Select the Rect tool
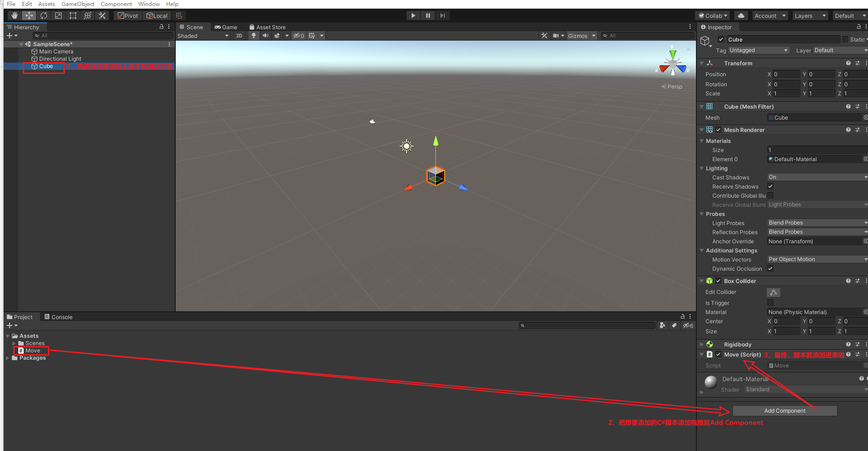 click(73, 16)
